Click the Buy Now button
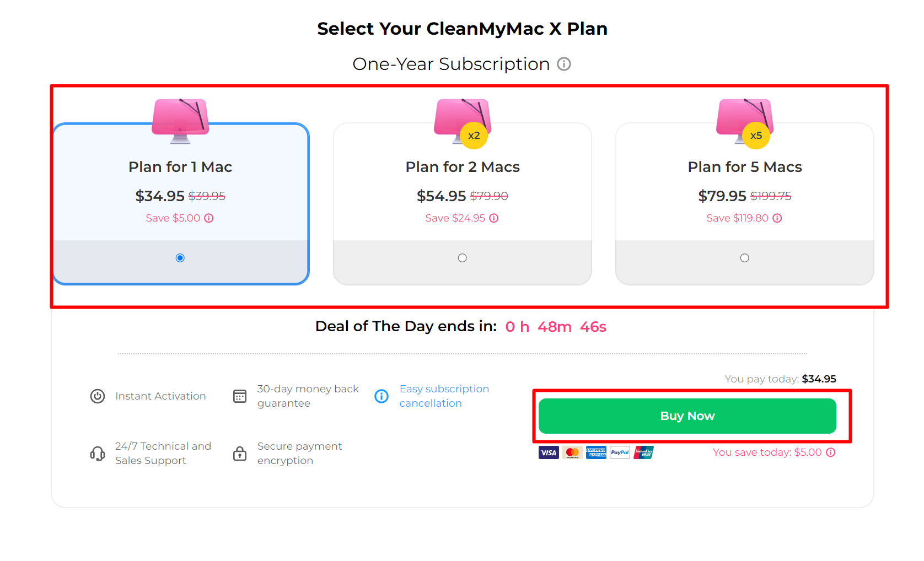 (687, 416)
